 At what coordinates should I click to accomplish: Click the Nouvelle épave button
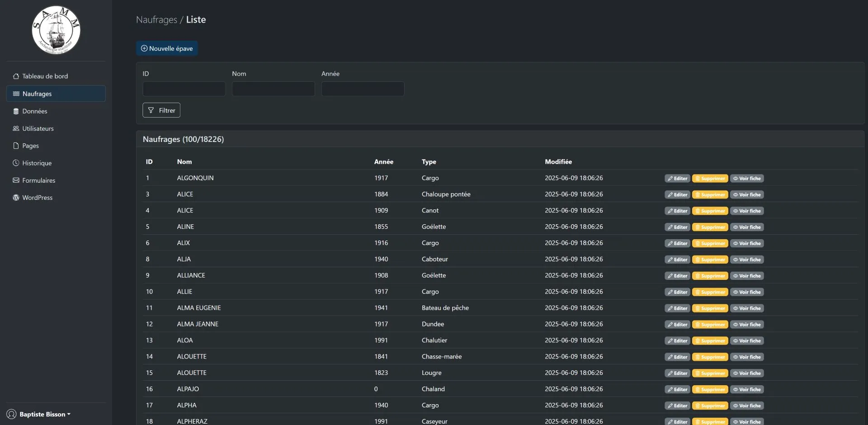pyautogui.click(x=167, y=48)
